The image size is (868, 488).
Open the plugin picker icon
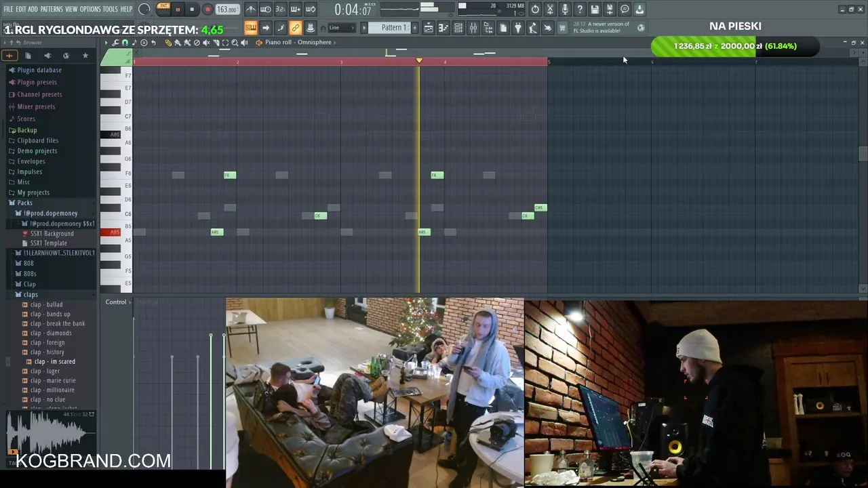pyautogui.click(x=518, y=28)
